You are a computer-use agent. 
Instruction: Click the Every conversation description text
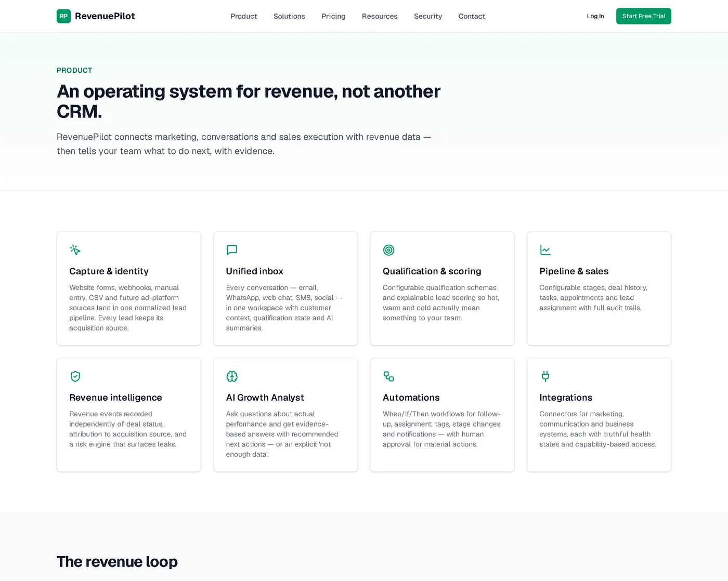284,308
